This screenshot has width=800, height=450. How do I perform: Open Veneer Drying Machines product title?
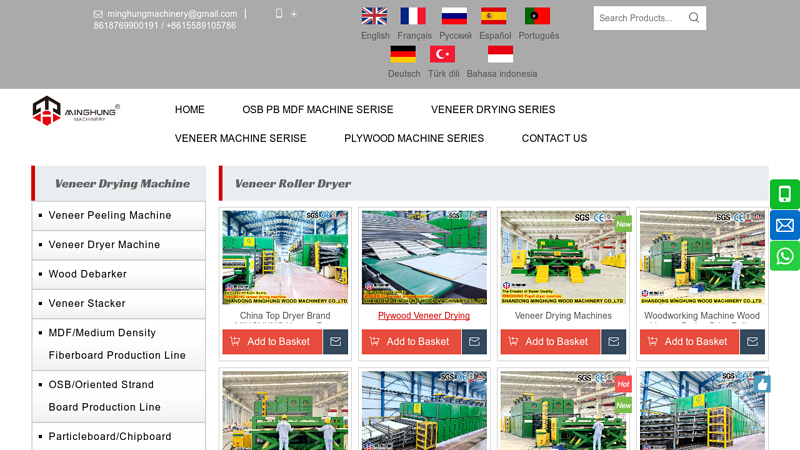(563, 316)
